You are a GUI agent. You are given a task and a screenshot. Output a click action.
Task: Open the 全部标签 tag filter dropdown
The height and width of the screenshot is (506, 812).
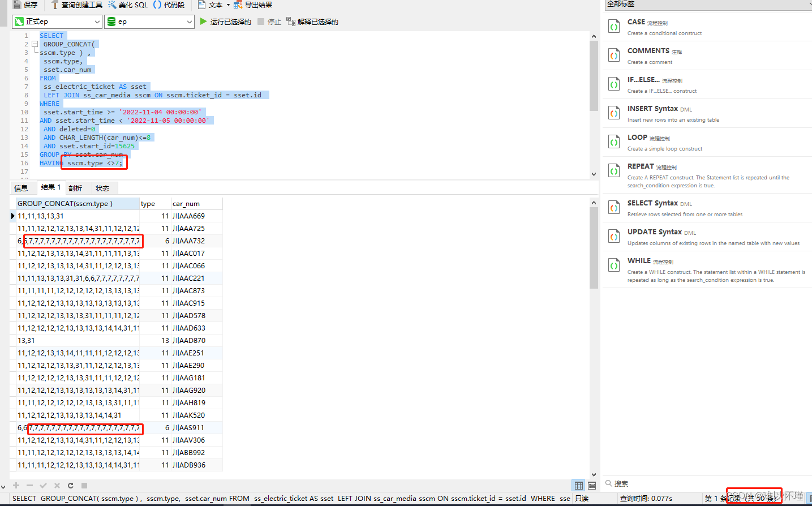coord(708,5)
